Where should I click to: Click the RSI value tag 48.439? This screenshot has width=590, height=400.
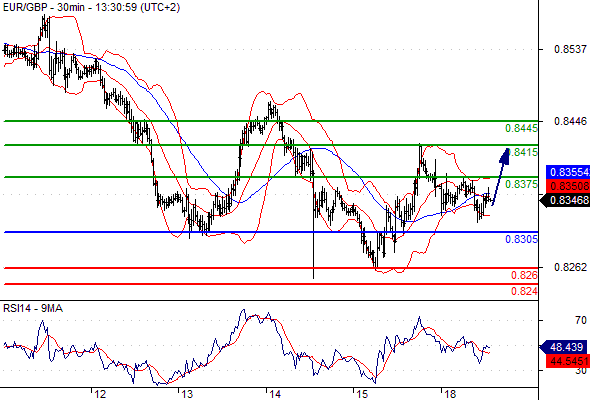[x=564, y=347]
